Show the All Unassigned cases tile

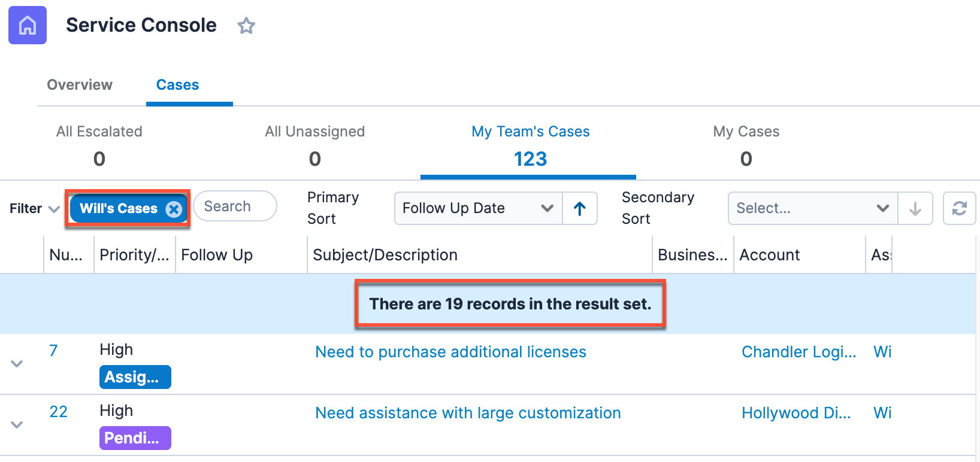314,145
